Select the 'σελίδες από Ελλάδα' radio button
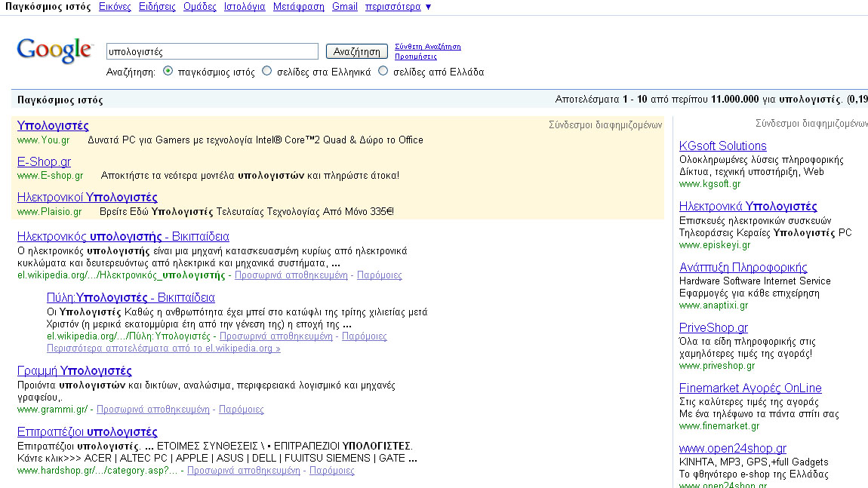The width and height of the screenshot is (868, 488). pos(383,70)
